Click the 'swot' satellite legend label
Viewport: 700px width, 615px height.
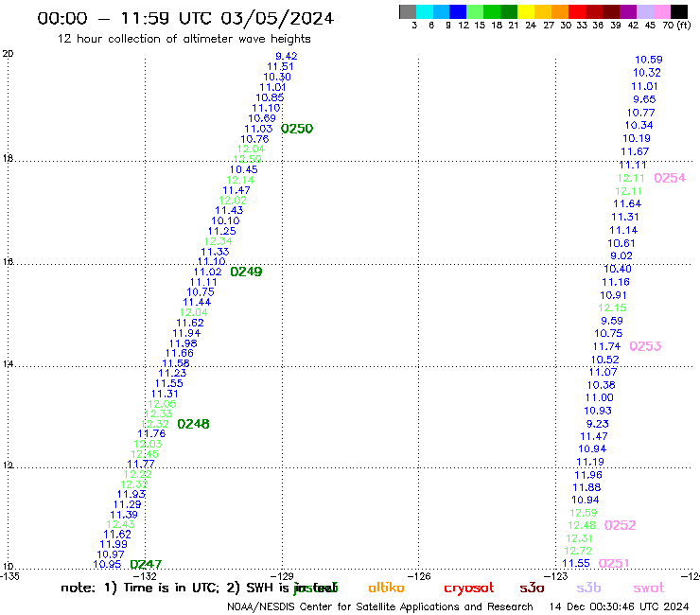coord(649,588)
